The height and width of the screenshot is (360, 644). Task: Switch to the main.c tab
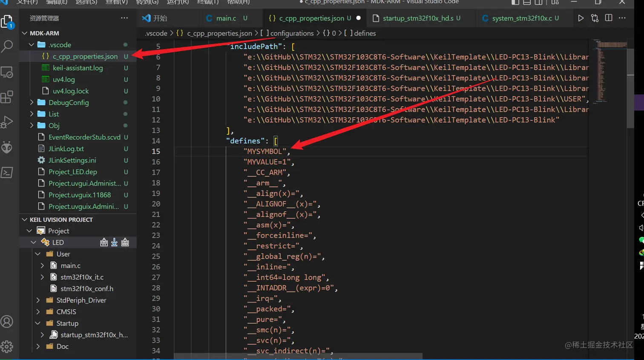226,18
